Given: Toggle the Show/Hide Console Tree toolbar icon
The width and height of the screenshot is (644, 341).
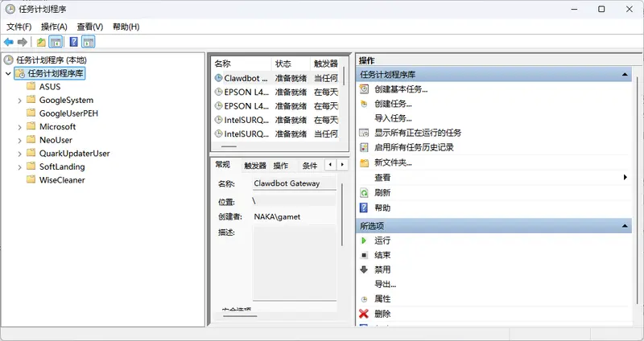Looking at the screenshot, I should [x=56, y=42].
